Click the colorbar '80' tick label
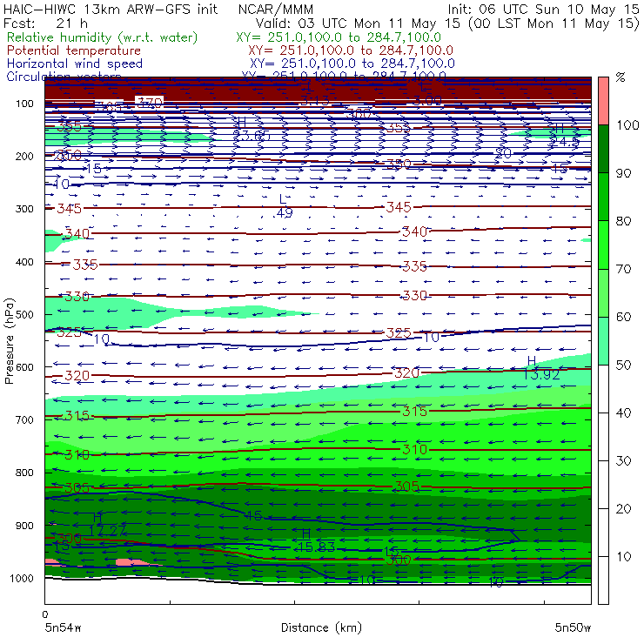This screenshot has width=644, height=644. [x=623, y=221]
